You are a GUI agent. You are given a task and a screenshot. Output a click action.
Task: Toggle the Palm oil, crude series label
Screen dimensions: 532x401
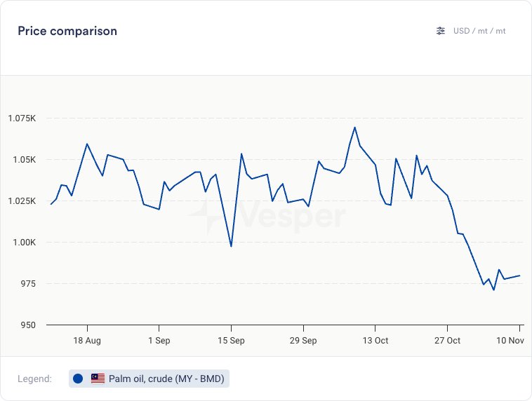pyautogui.click(x=167, y=379)
